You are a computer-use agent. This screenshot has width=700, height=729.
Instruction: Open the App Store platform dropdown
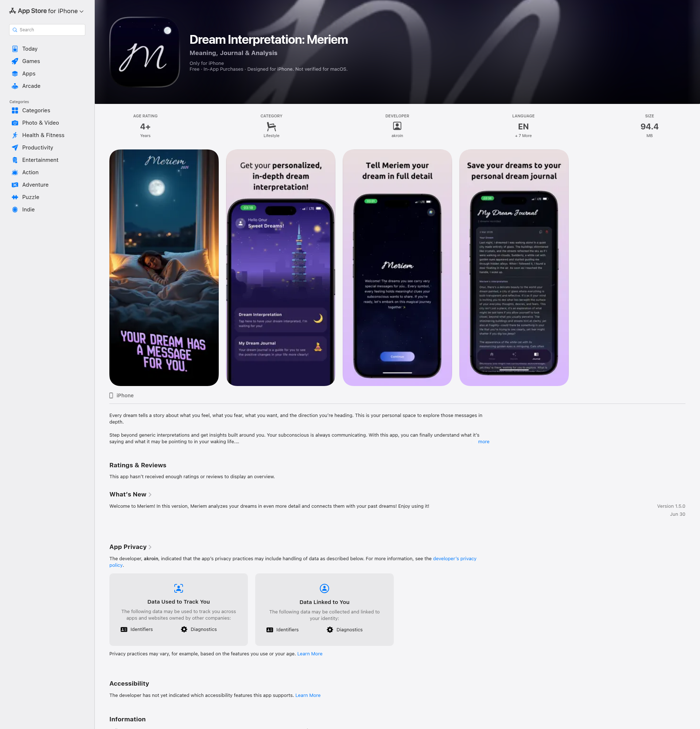click(47, 11)
